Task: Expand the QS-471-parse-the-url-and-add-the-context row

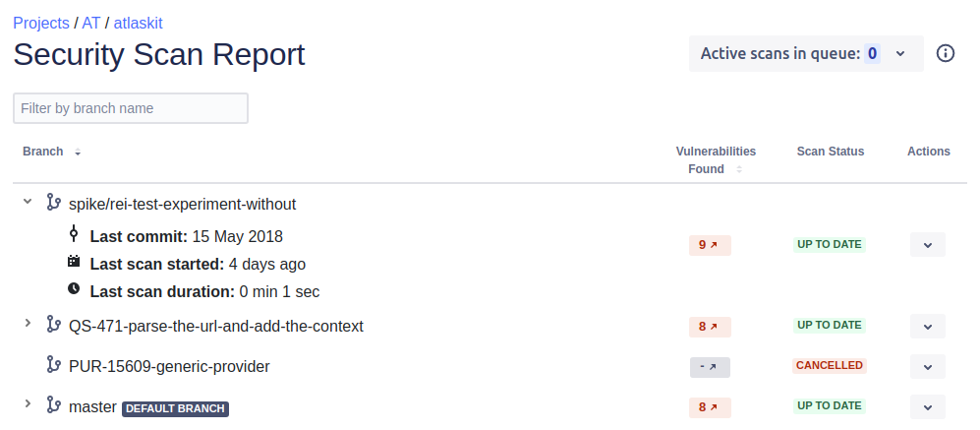Action: [28, 324]
